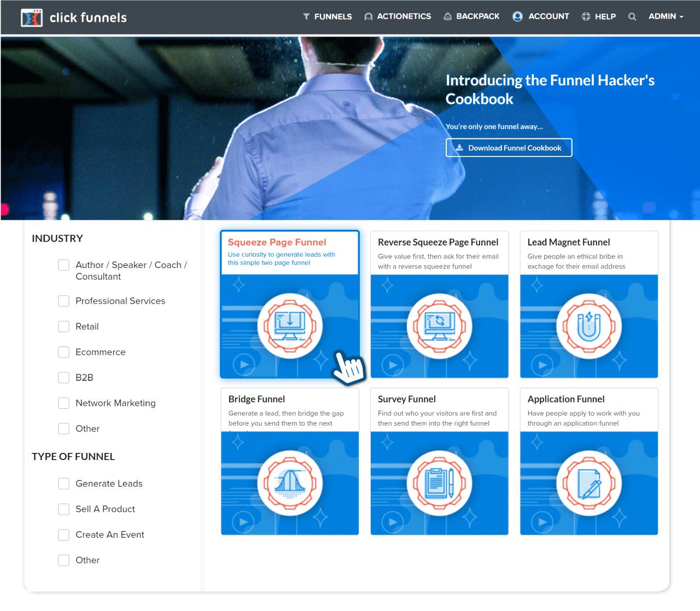Tick the Generate Leads checkbox
The width and height of the screenshot is (700, 611).
pyautogui.click(x=64, y=484)
